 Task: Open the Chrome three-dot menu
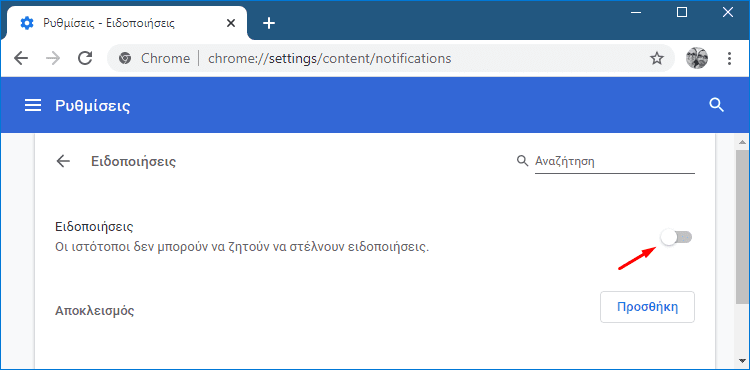(x=729, y=59)
